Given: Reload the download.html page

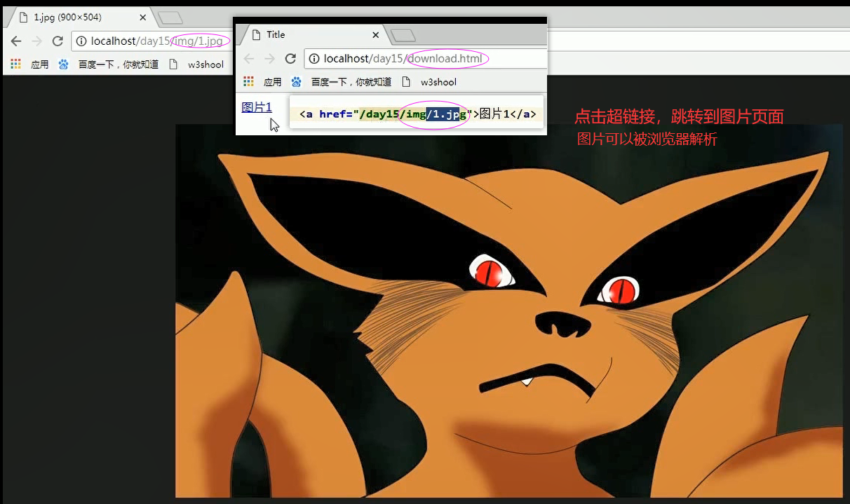Looking at the screenshot, I should point(290,59).
